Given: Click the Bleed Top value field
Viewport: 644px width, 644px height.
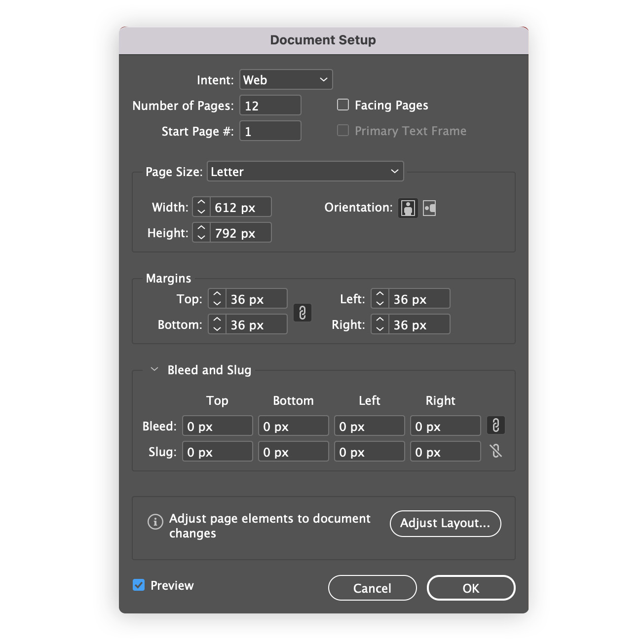Looking at the screenshot, I should coord(218,426).
